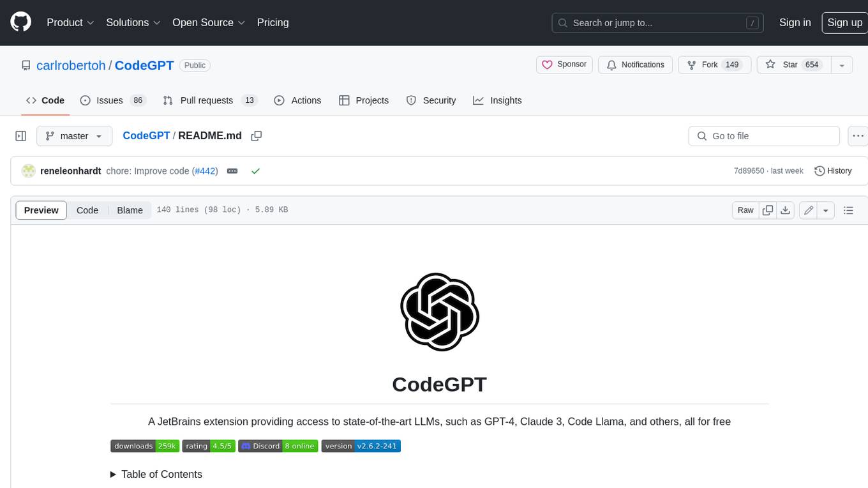Expand the Product menu
This screenshot has height=488, width=868.
click(70, 22)
